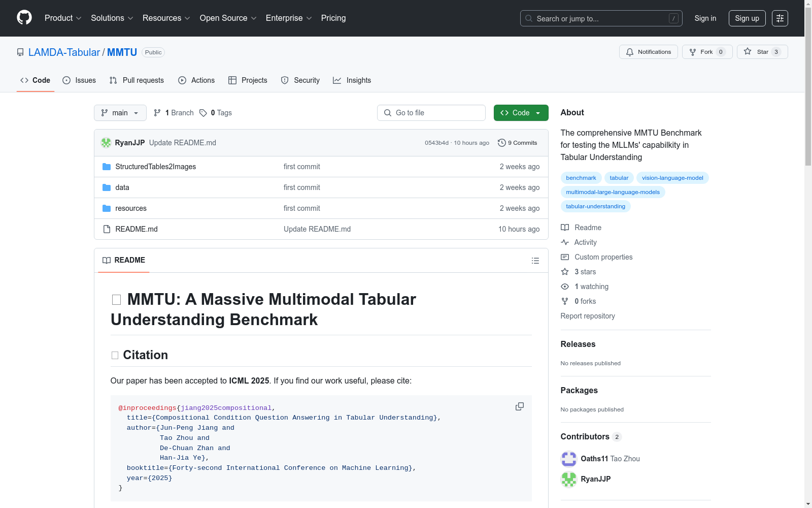
Task: Open the Update README.md commit message
Action: [x=183, y=143]
